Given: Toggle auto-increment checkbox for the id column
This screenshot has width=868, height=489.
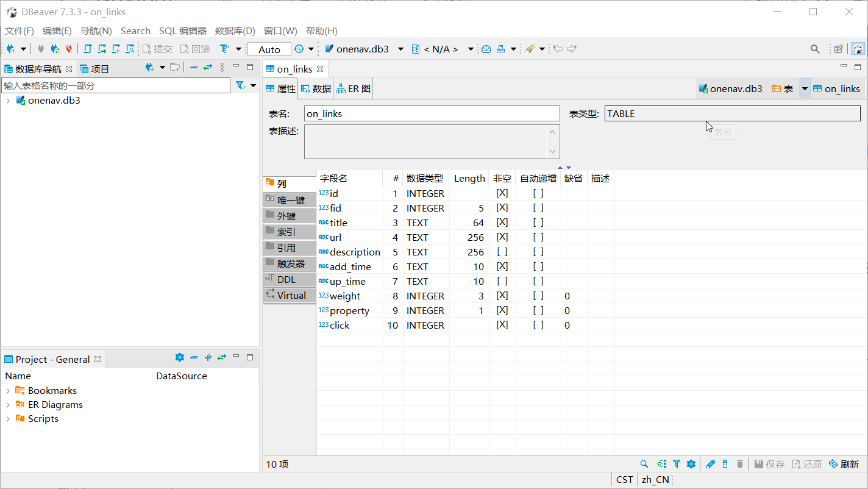Looking at the screenshot, I should click(x=538, y=193).
